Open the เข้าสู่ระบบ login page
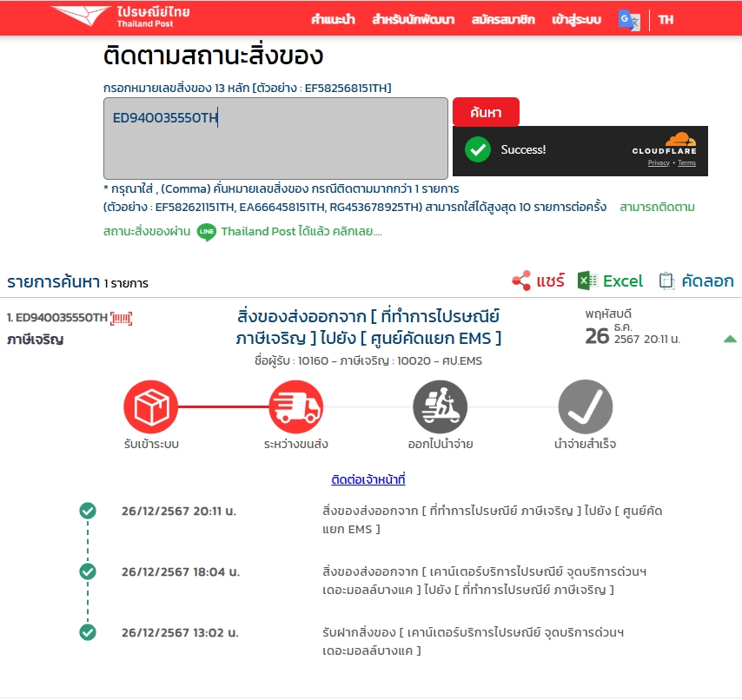Screen dimensions: 742x700 (x=576, y=19)
